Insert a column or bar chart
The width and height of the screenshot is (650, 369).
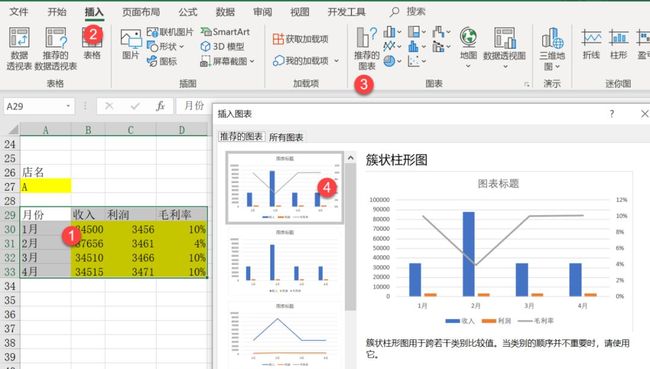tap(389, 32)
